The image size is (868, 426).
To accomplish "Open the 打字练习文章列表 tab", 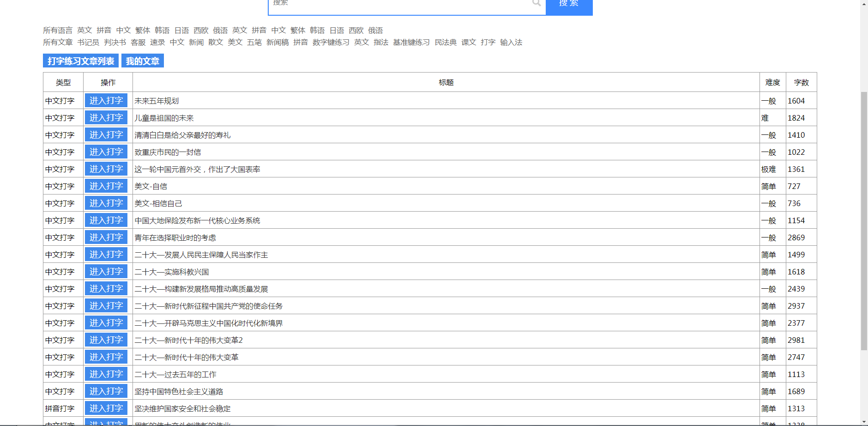I will coord(81,61).
